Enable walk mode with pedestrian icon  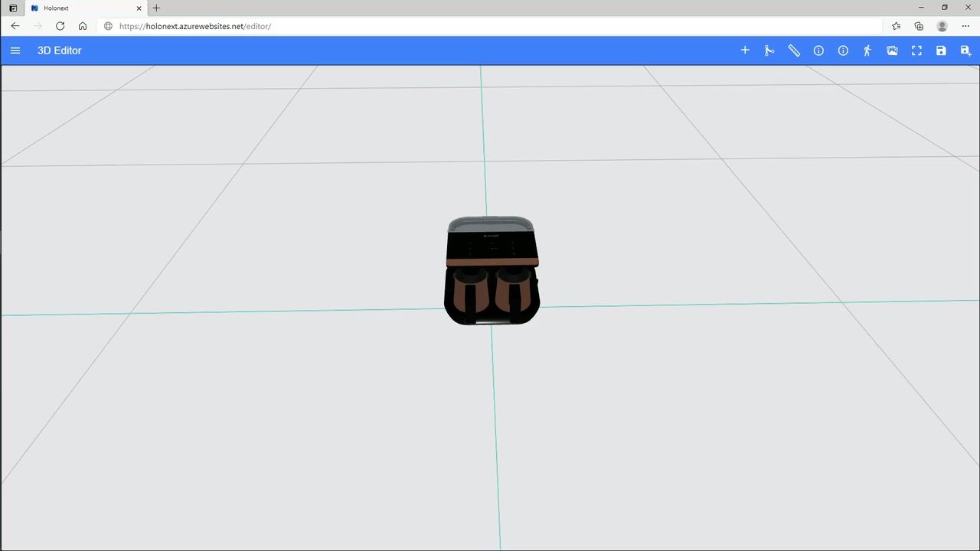[867, 51]
